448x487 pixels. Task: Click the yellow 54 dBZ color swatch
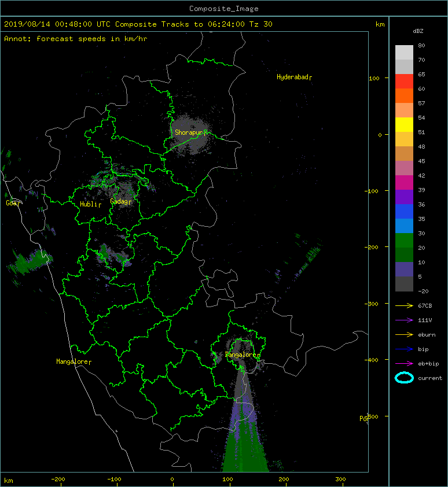[x=404, y=124]
